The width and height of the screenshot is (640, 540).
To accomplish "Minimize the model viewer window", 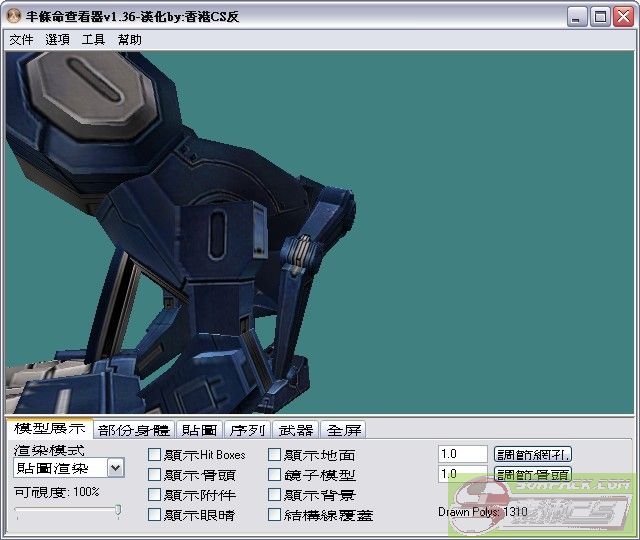I will 577,17.
